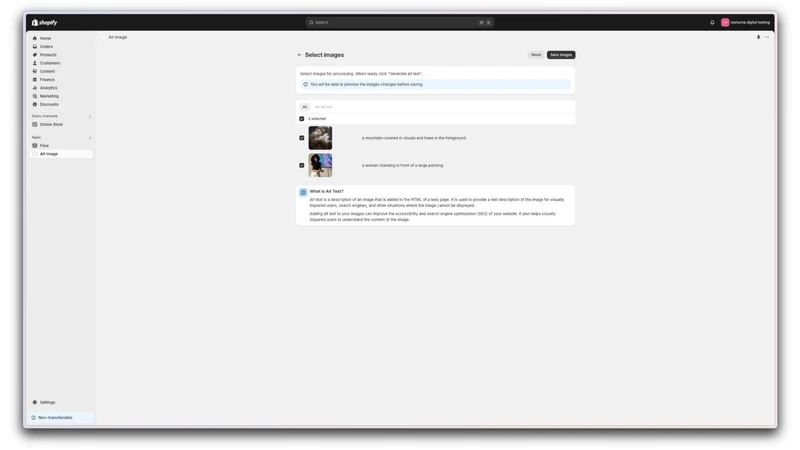
Task: Uncheck the mountain image checkbox
Action: 302,138
